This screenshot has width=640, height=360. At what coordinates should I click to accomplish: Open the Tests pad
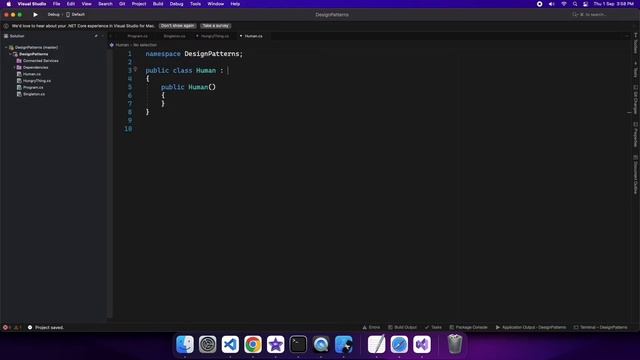point(433,327)
